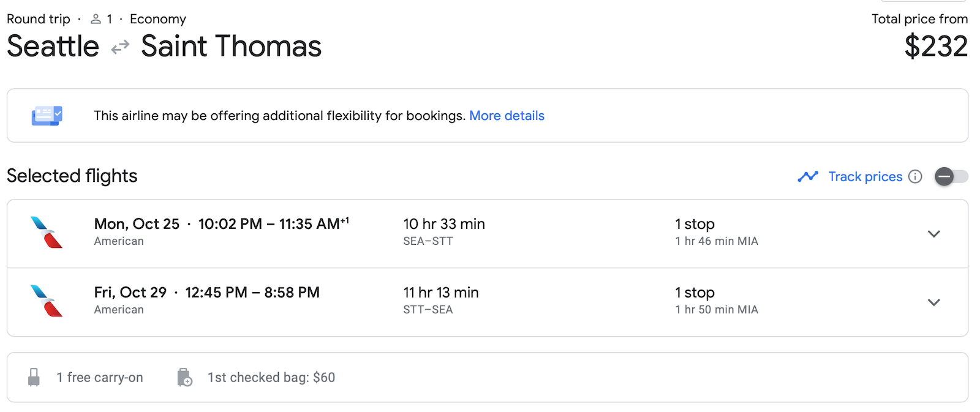The width and height of the screenshot is (980, 412).
Task: Click the Track prices chart icon
Action: tap(808, 176)
